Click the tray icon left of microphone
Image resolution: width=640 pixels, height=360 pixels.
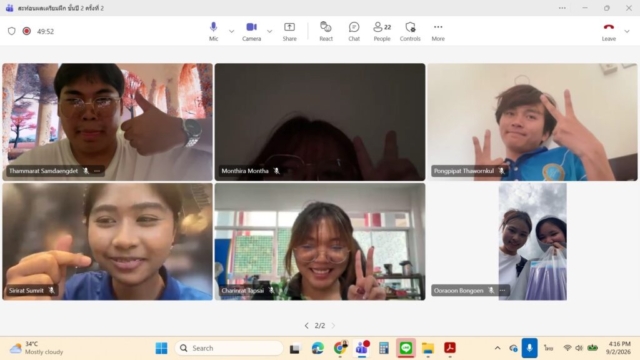tap(513, 348)
